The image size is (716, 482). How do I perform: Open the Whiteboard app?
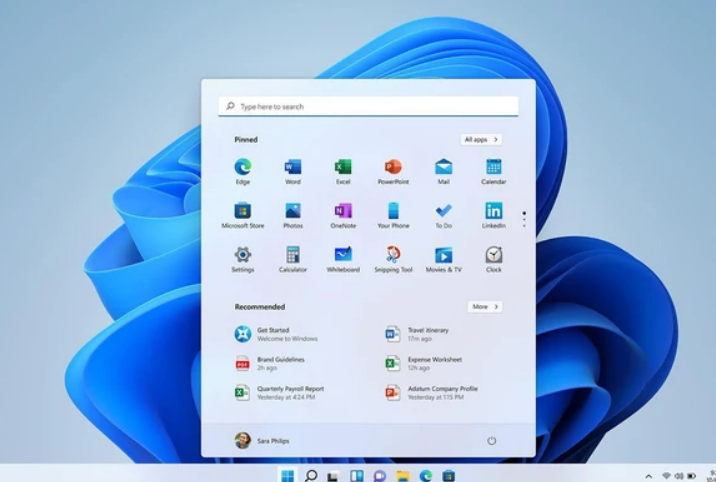click(343, 259)
